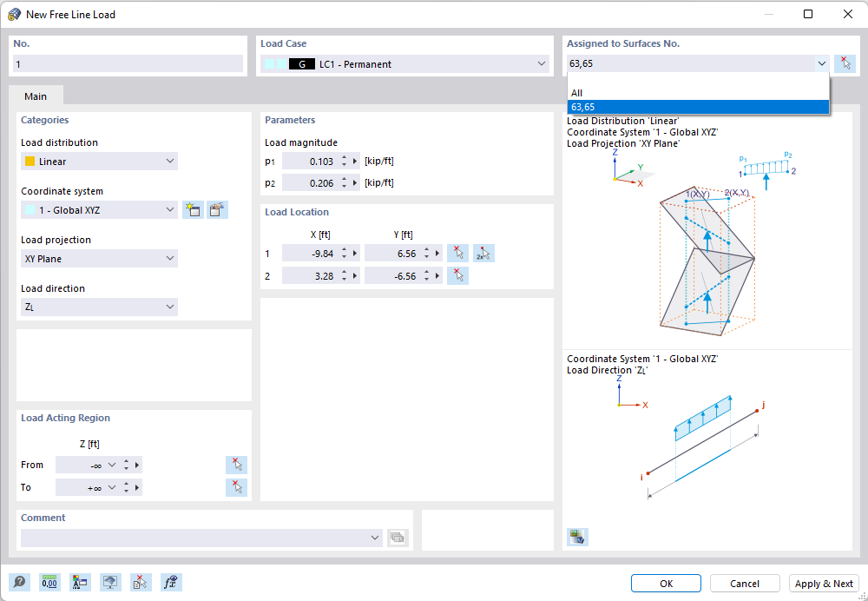Open the comment library icon
The image size is (868, 601).
coord(398,538)
